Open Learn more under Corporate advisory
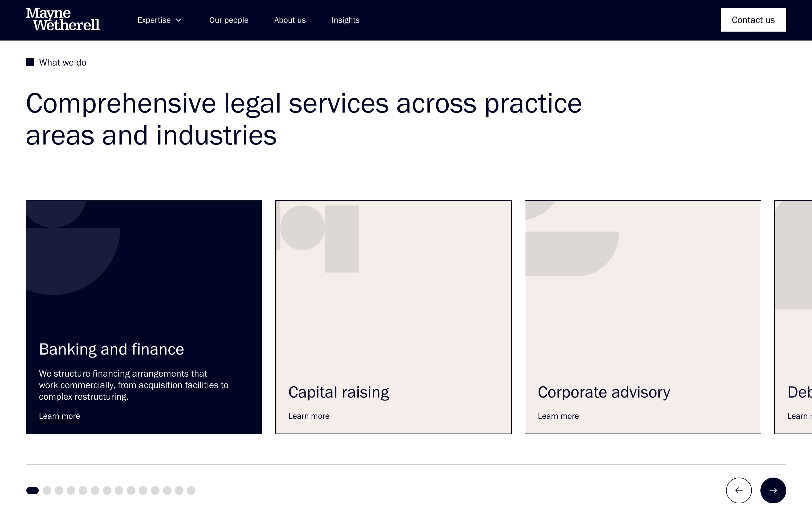This screenshot has height=509, width=812. pos(558,416)
